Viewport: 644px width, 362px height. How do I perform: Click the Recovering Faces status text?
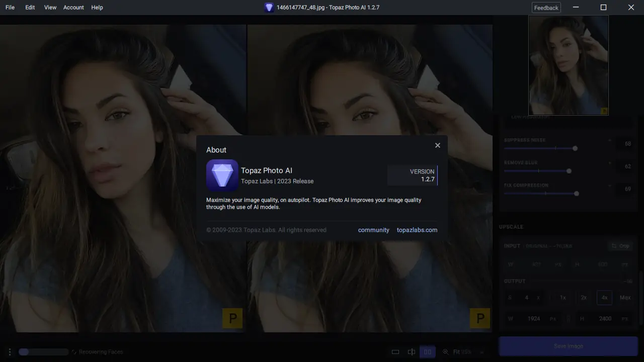tap(101, 352)
